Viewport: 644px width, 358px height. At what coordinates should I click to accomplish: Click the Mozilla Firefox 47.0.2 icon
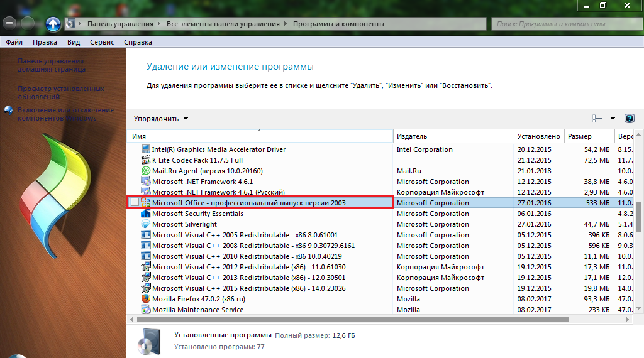[145, 298]
